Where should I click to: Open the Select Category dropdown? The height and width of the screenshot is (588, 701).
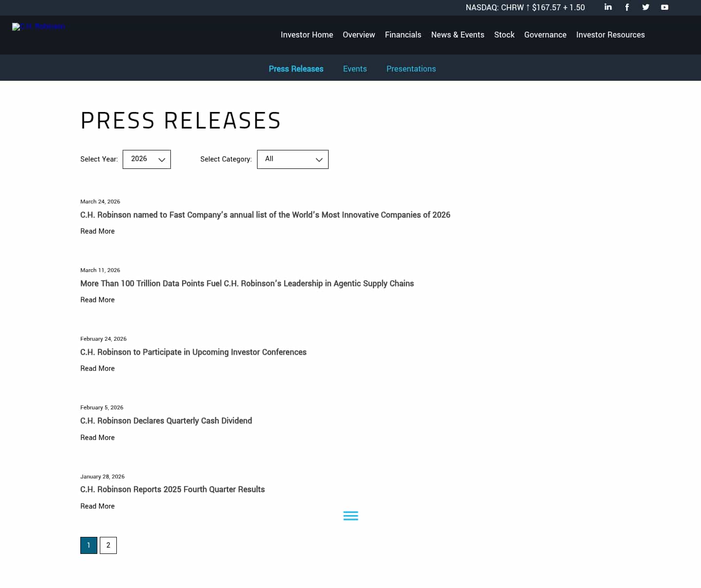(x=293, y=159)
